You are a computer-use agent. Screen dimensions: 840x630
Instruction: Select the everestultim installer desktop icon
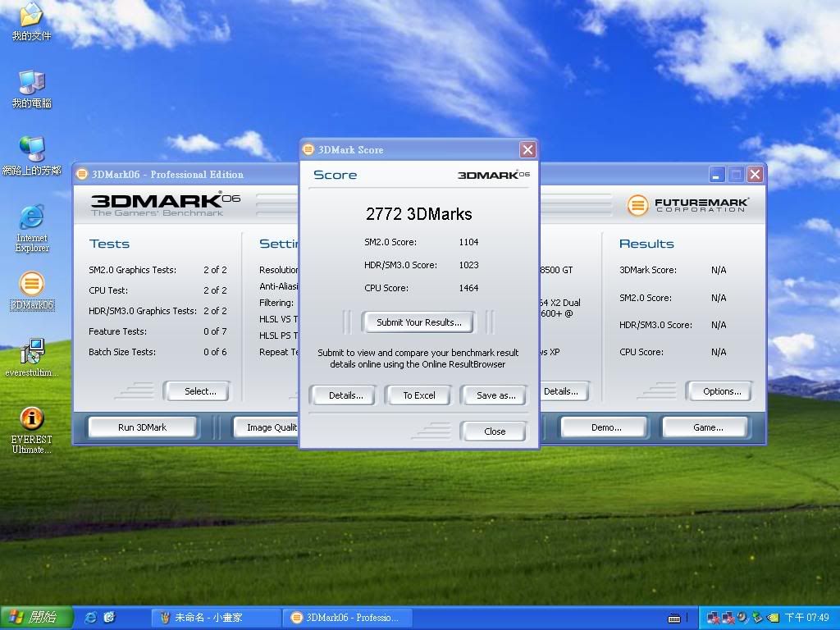click(x=32, y=358)
